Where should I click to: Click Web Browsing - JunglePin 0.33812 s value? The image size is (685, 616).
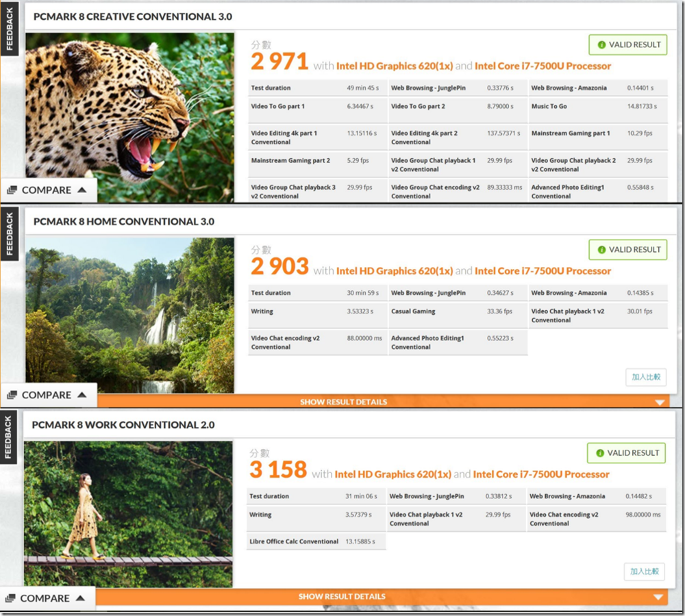coord(499,496)
